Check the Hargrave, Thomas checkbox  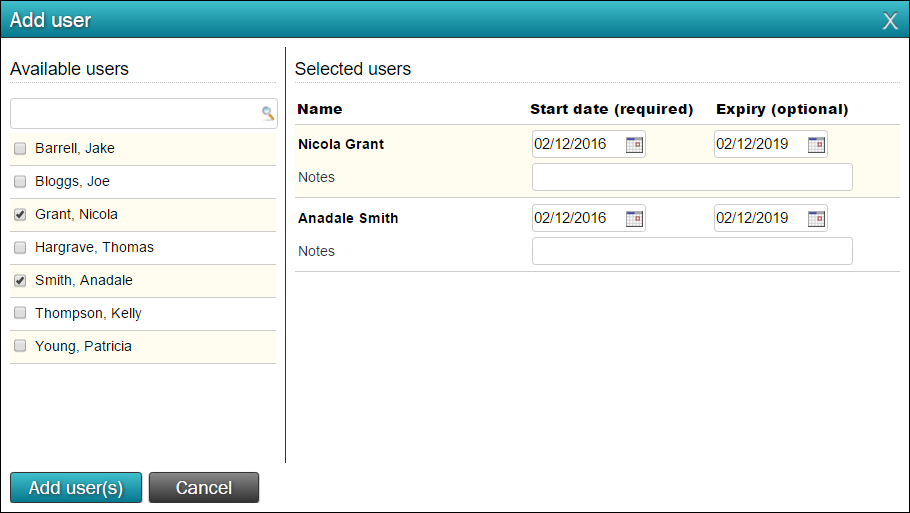click(20, 248)
